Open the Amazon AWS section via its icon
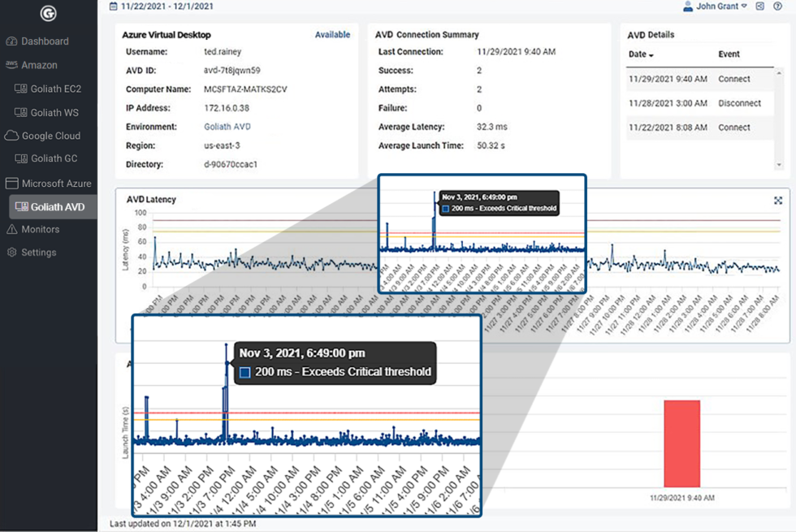Image resolution: width=796 pixels, height=532 pixels. [x=11, y=64]
